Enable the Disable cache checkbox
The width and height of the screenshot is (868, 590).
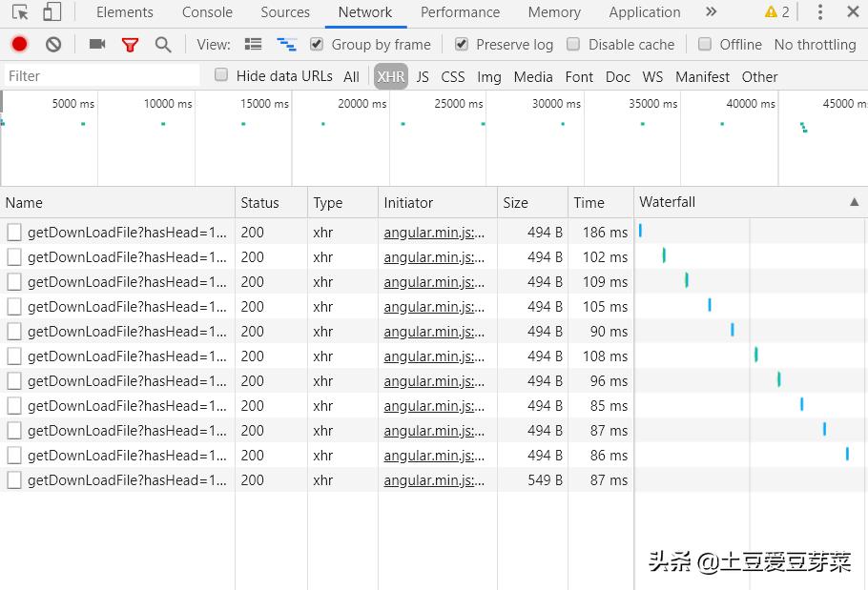[x=573, y=44]
